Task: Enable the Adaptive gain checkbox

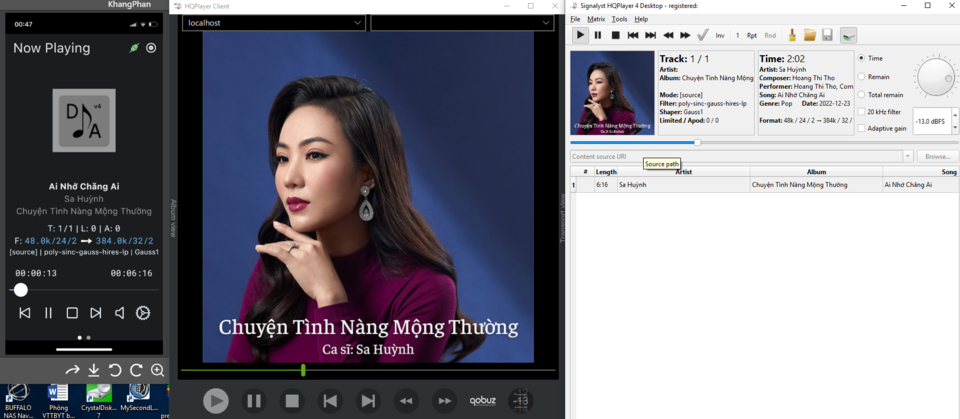Action: coord(861,128)
